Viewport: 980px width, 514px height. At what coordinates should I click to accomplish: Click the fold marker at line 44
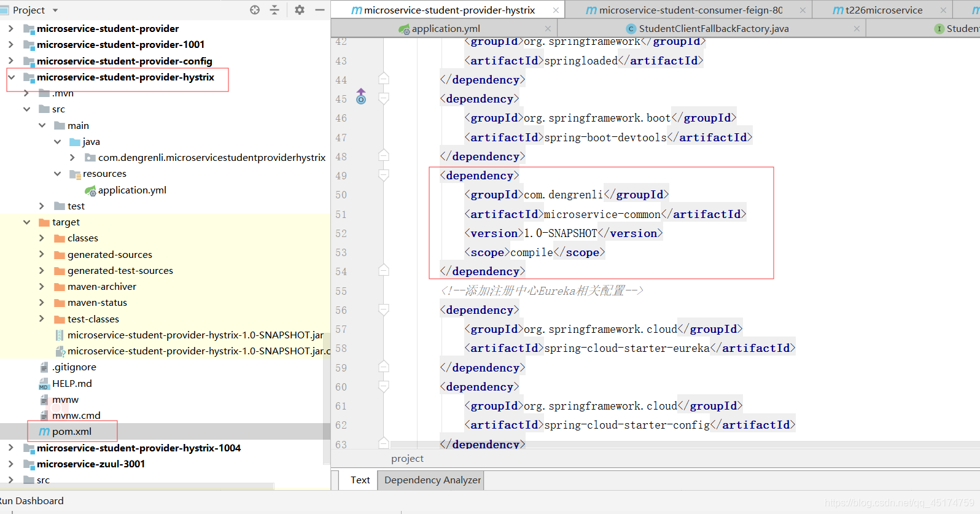point(384,78)
